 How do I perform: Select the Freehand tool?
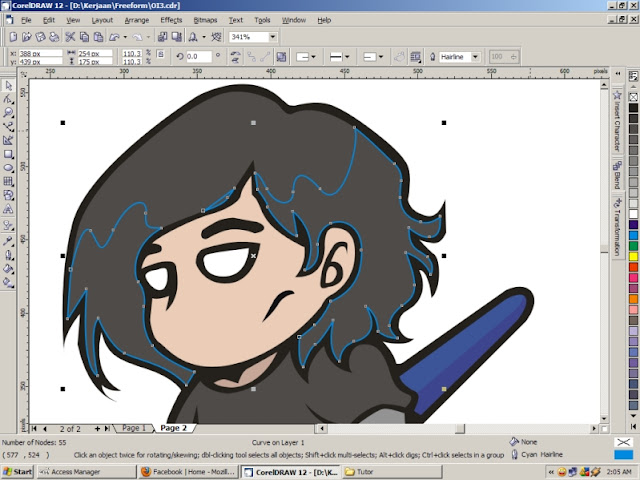tap(8, 127)
